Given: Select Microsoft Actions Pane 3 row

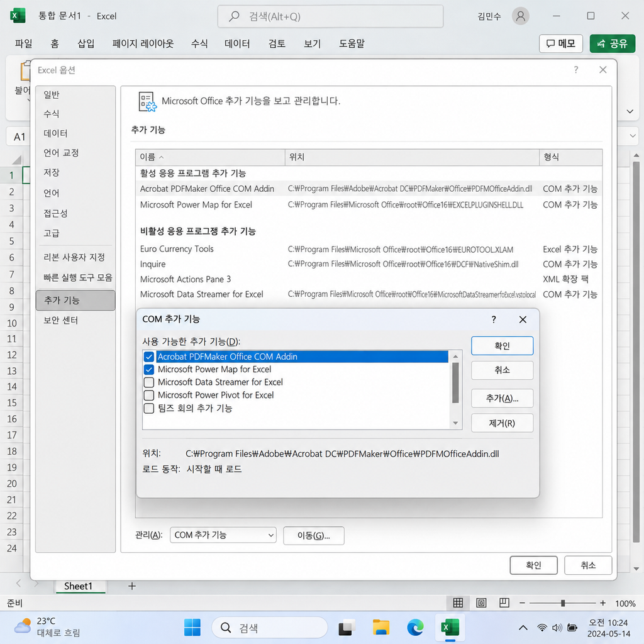Looking at the screenshot, I should point(369,279).
